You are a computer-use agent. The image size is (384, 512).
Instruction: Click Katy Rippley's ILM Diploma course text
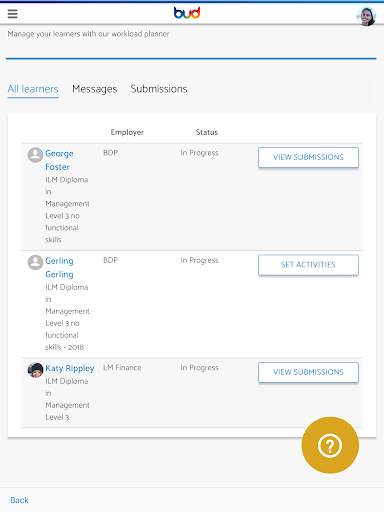[x=67, y=399]
